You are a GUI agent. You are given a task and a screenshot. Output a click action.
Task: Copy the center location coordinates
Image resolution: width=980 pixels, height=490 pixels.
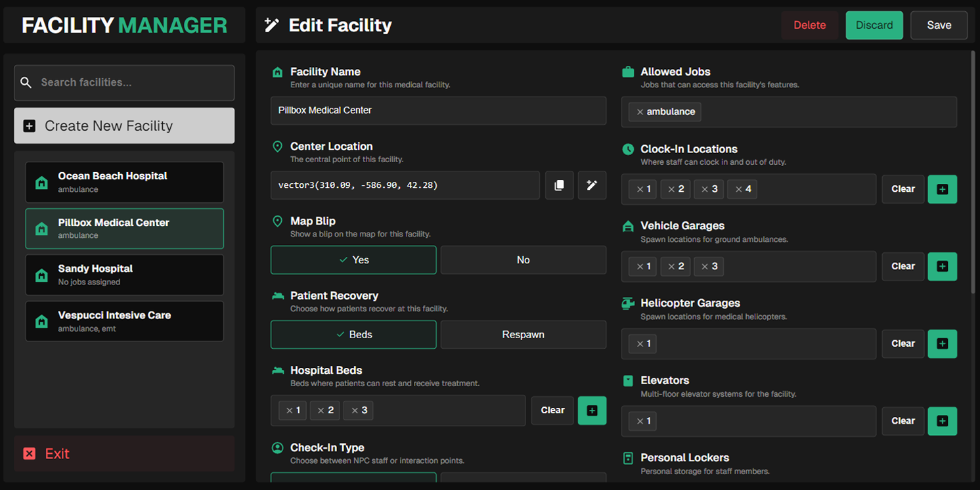[559, 185]
